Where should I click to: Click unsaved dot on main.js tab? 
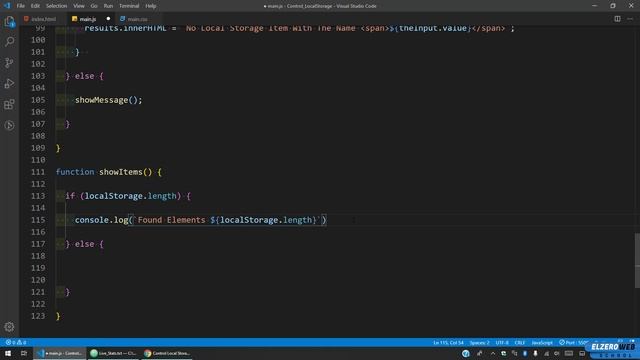(x=108, y=19)
